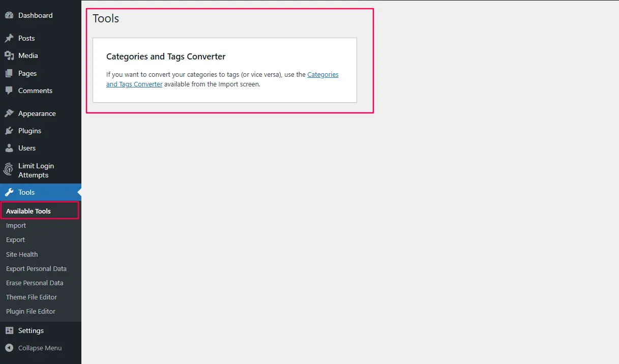Select Export Personal Data
Viewport: 619px width, 364px height.
(x=36, y=268)
